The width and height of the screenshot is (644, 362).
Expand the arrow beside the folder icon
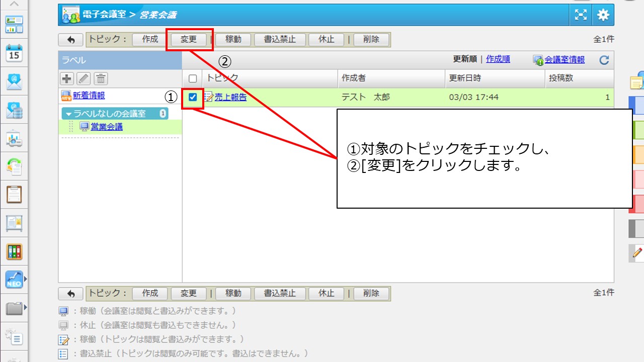[x=25, y=307]
